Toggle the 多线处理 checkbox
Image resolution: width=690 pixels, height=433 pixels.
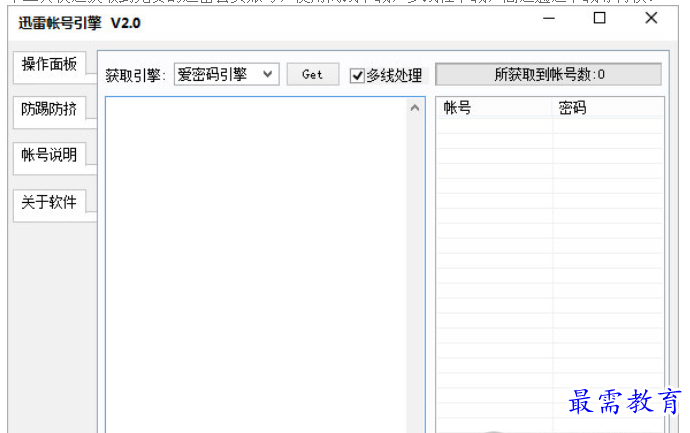(357, 76)
